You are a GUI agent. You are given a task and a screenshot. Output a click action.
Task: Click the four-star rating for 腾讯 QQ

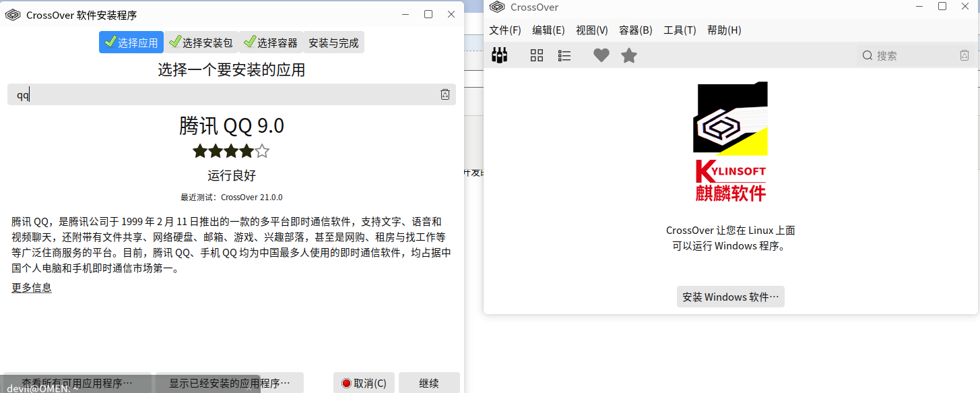click(x=231, y=151)
